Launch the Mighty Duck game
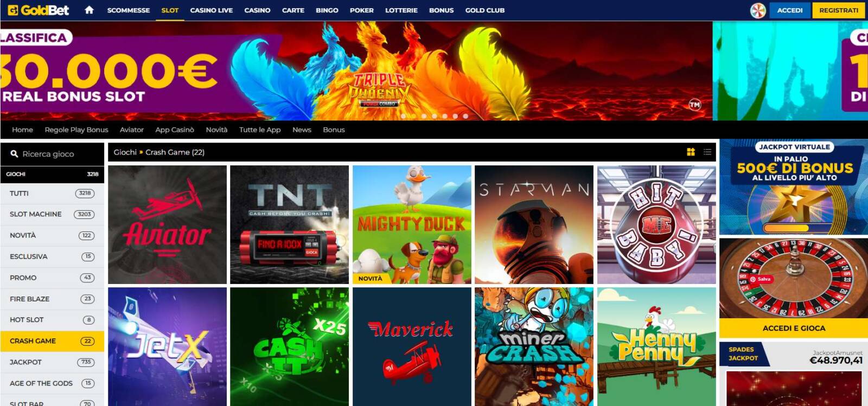This screenshot has width=868, height=406. click(x=412, y=224)
